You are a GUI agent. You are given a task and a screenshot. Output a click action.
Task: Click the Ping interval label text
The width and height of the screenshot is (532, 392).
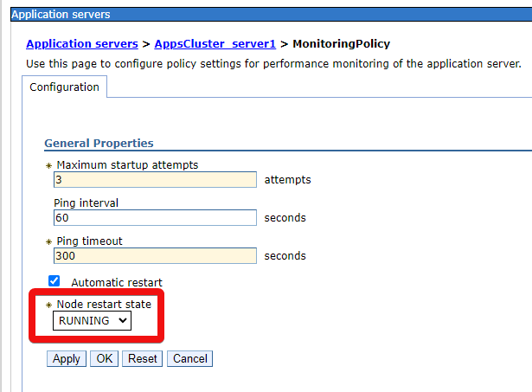86,202
